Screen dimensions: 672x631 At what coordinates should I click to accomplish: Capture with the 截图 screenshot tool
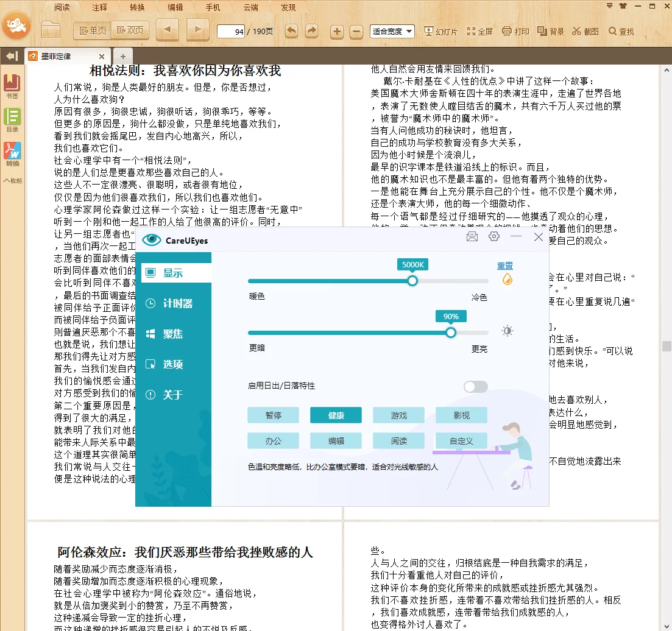coord(585,31)
